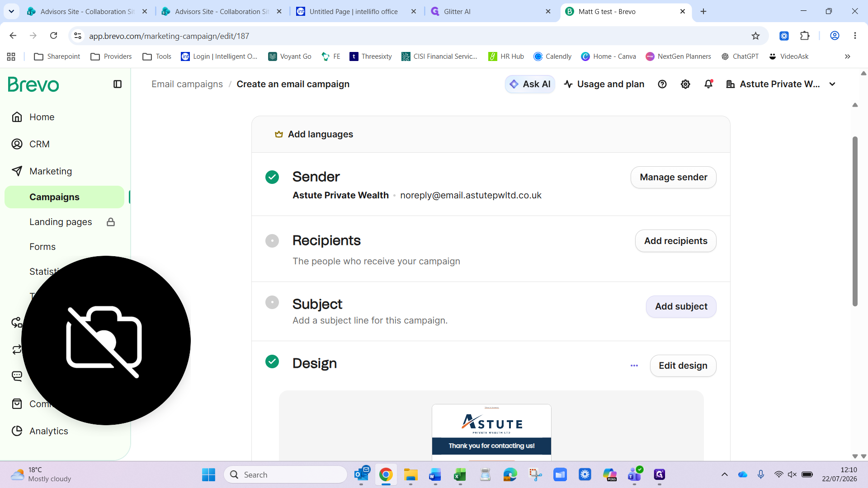868x488 pixels.
Task: Open the Chrome extensions puzzle icon
Action: click(805, 36)
